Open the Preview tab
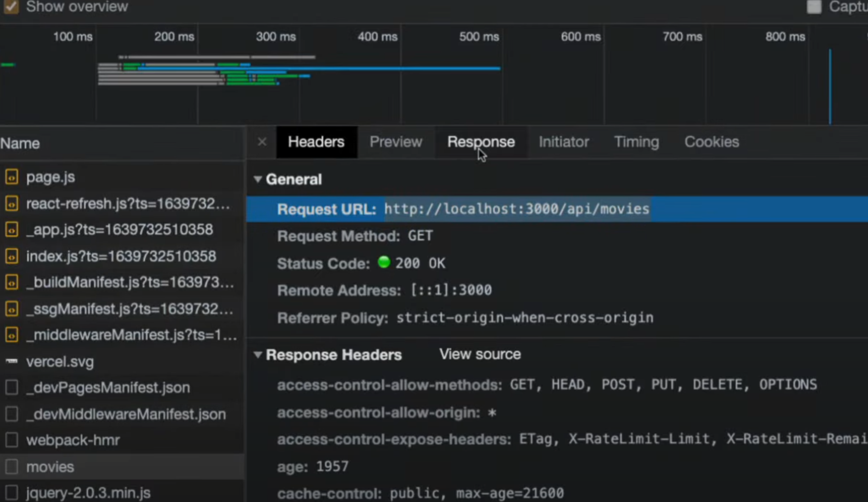 coord(396,142)
